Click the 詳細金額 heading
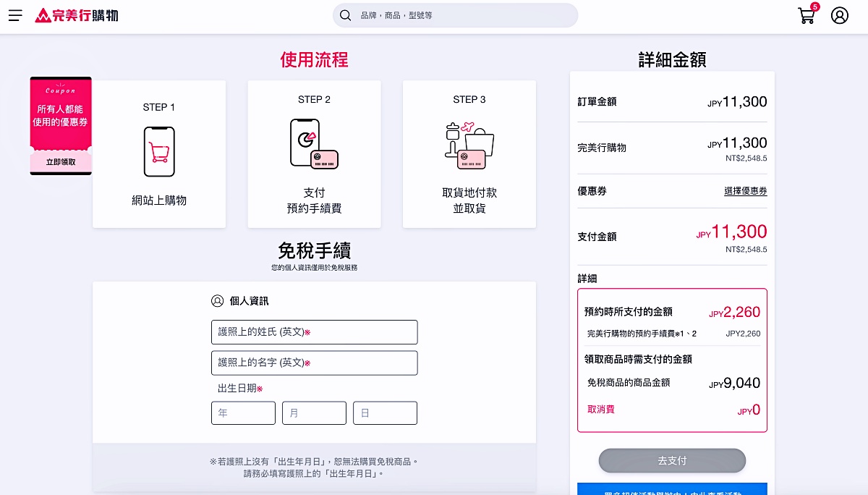Image resolution: width=868 pixels, height=495 pixels. [672, 59]
